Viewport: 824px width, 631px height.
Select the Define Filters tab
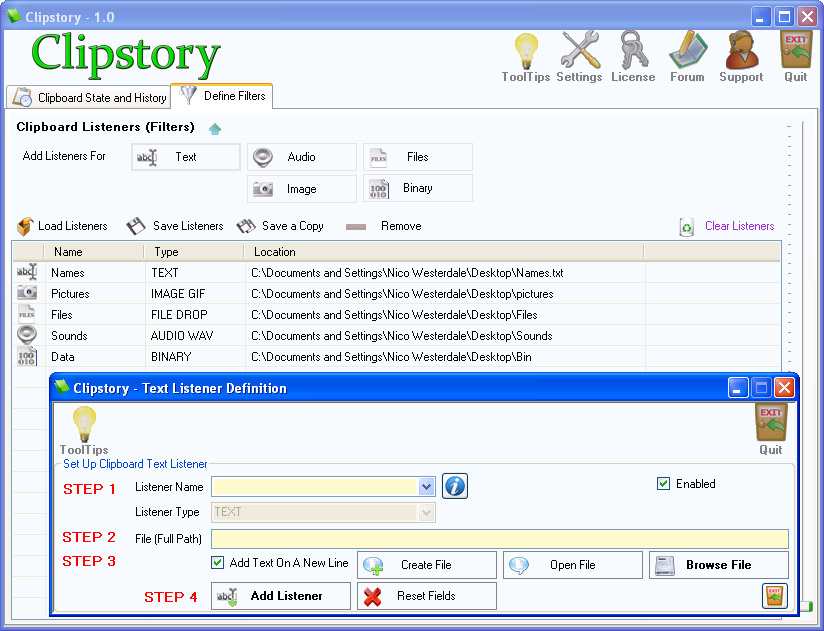(x=222, y=96)
